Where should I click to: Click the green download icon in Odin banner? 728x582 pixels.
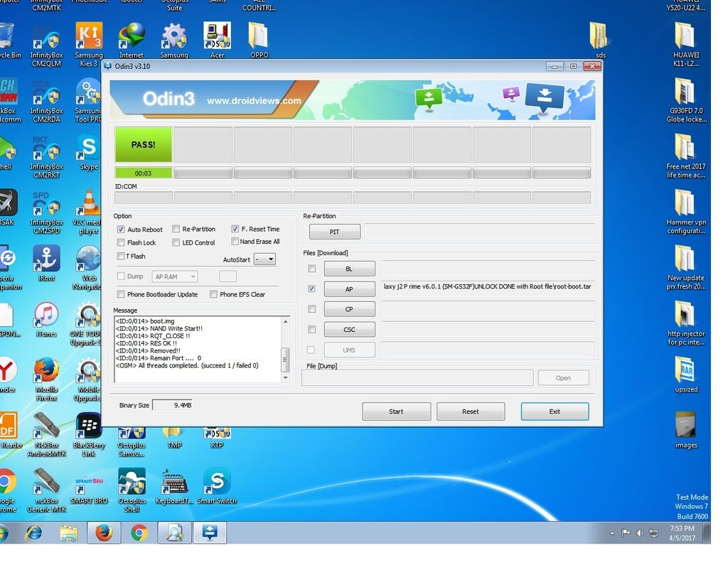click(x=429, y=99)
